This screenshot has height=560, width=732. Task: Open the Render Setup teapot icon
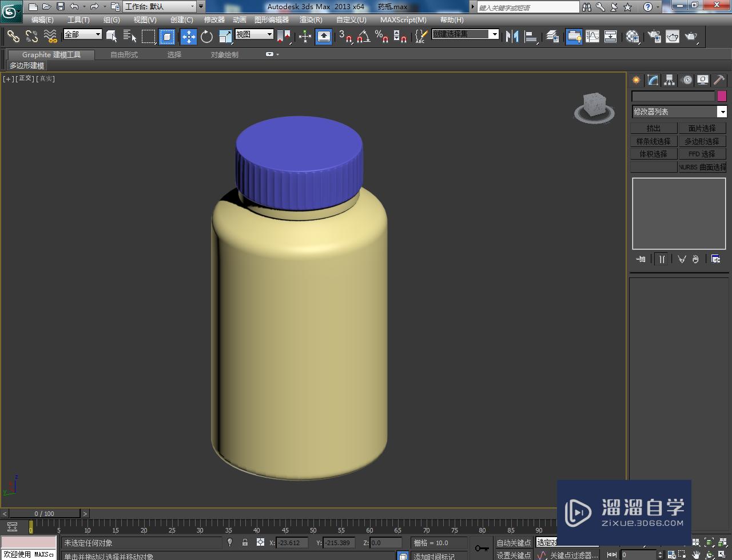click(x=654, y=37)
